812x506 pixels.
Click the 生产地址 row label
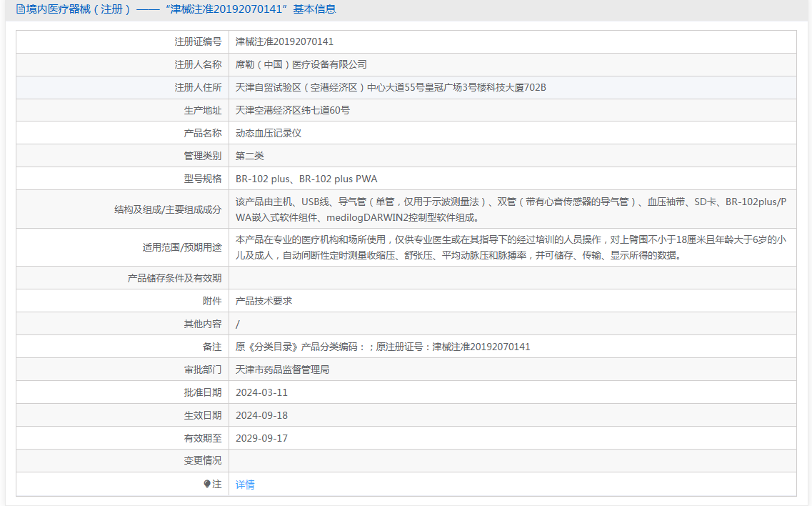click(203, 110)
